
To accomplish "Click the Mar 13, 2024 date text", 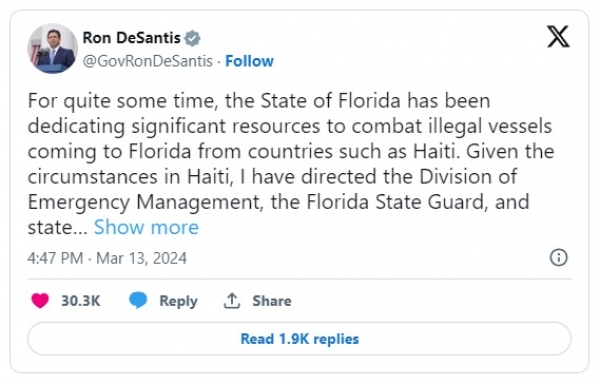I will [x=141, y=258].
